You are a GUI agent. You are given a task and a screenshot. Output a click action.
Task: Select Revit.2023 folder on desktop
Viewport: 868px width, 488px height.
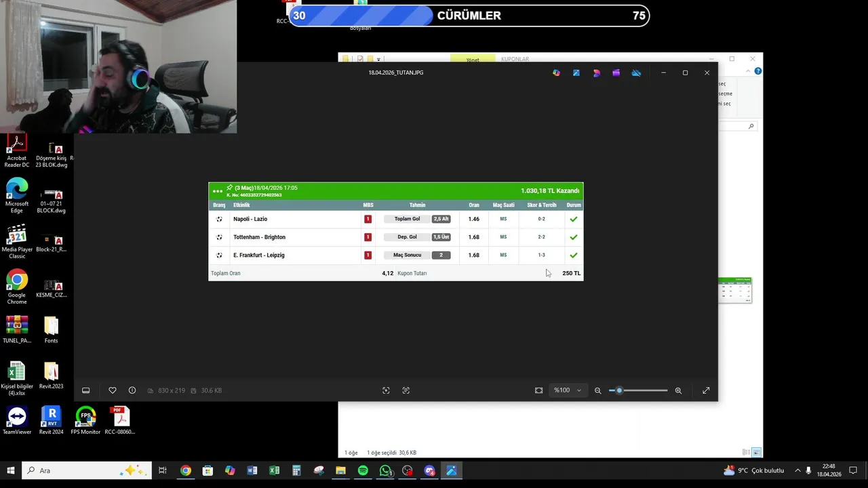(52, 376)
